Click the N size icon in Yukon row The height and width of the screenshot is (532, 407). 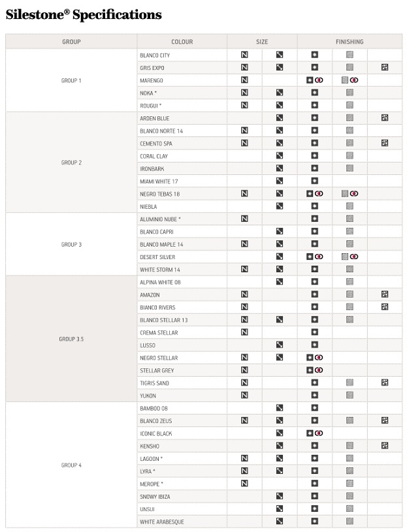[x=244, y=396]
